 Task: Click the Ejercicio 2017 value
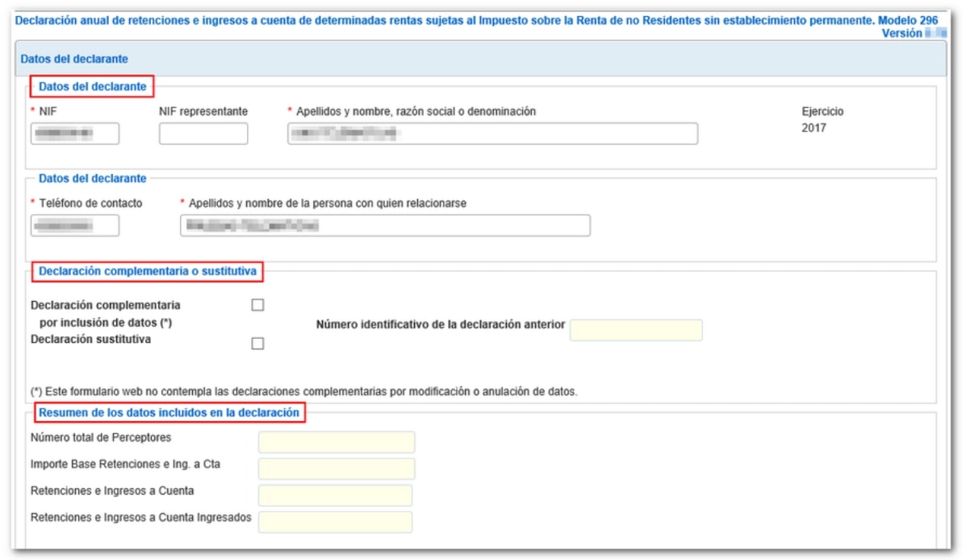[813, 127]
